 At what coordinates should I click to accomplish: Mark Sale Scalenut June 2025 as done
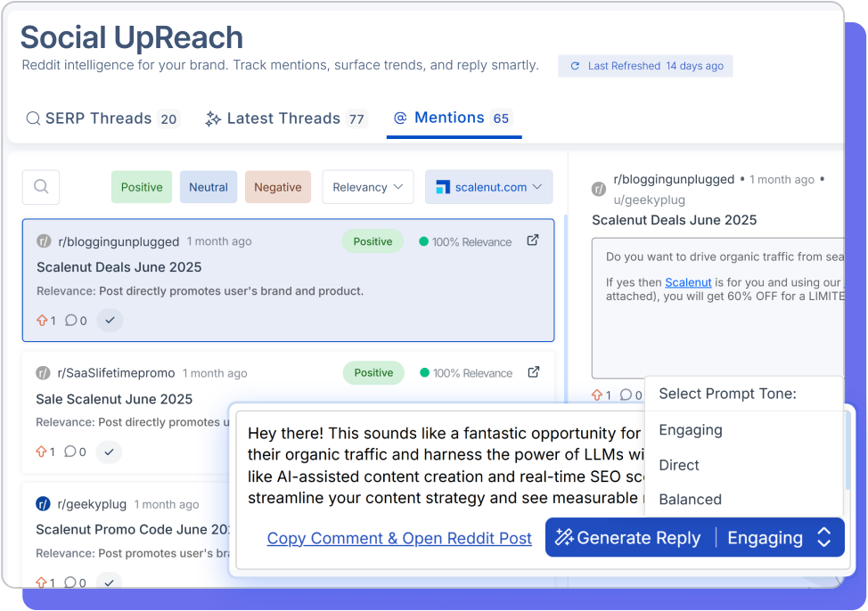point(109,452)
